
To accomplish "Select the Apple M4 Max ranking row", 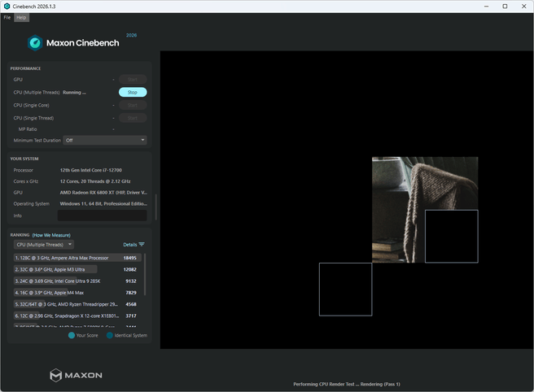I will coord(77,293).
